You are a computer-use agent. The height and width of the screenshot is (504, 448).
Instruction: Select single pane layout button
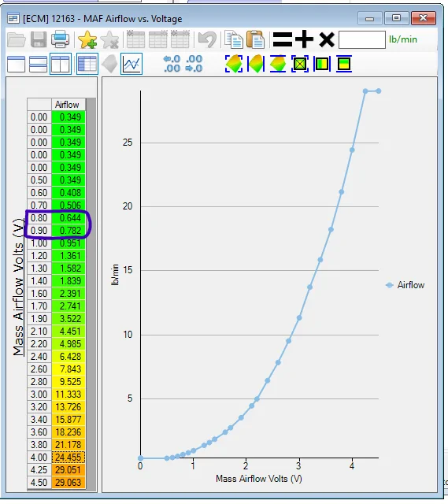coord(16,64)
